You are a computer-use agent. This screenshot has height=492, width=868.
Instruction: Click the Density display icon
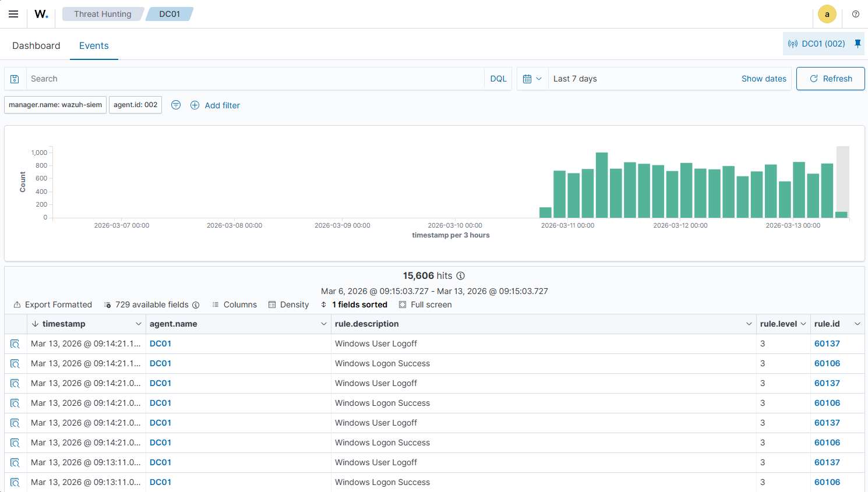[272, 305]
